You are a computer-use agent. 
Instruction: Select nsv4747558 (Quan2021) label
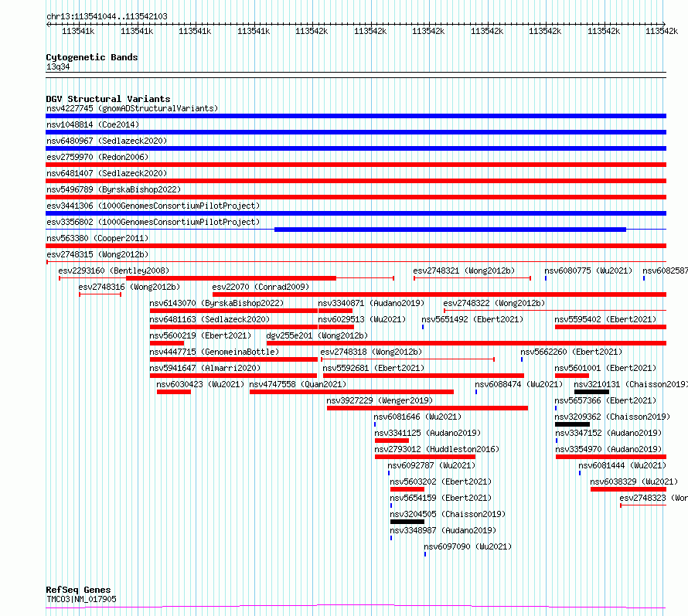pos(298,384)
